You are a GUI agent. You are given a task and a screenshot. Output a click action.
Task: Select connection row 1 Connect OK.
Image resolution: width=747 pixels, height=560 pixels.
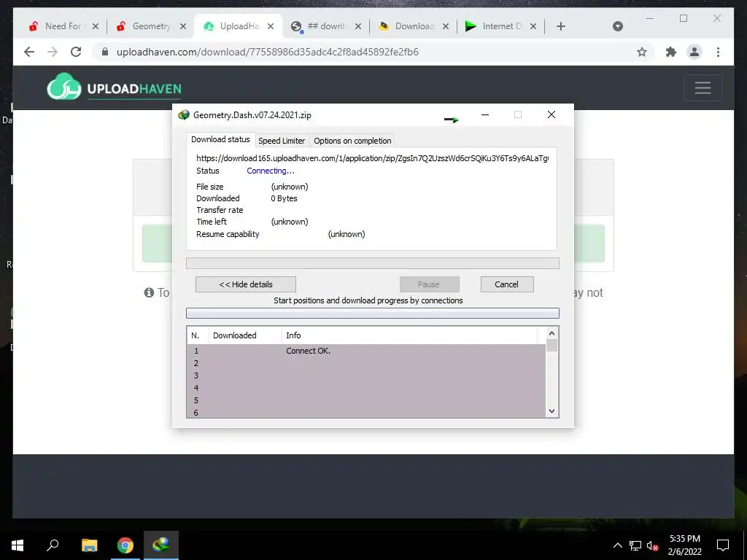coord(366,351)
